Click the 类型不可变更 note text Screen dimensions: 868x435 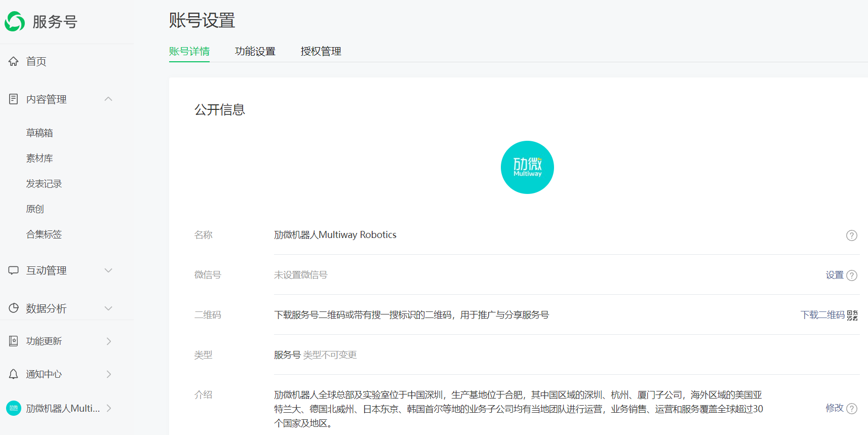point(330,355)
